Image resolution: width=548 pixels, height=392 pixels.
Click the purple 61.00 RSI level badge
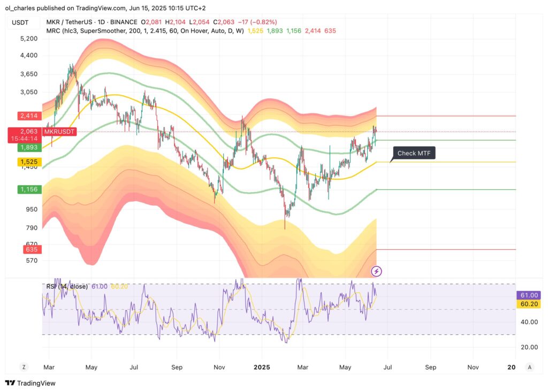click(x=528, y=295)
